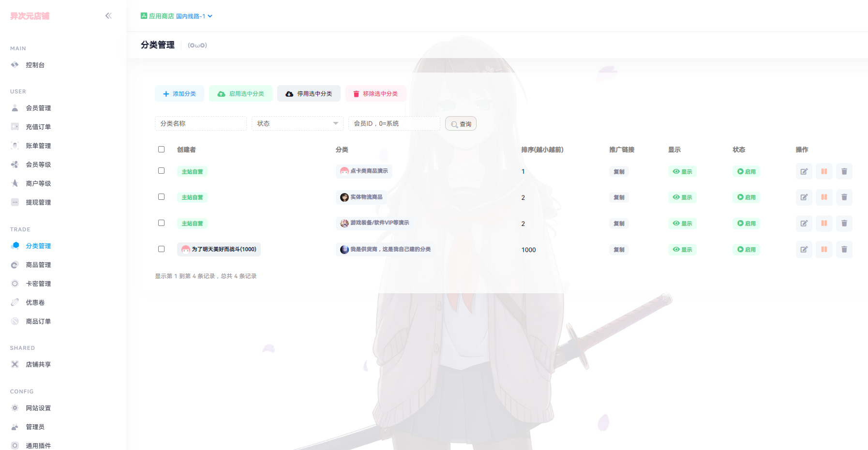This screenshot has width=868, height=450.
Task: Click creator tag 为了明天美好而战斗(1000)
Action: 219,249
